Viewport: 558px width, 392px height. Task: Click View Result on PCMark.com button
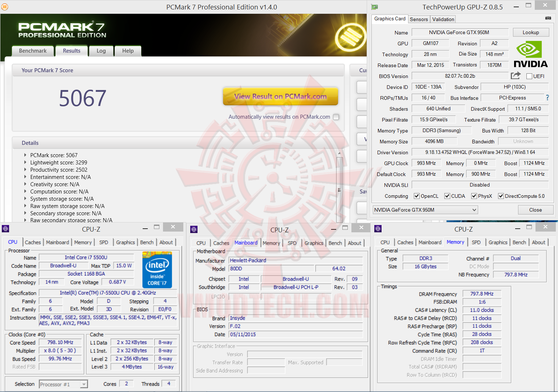click(280, 96)
